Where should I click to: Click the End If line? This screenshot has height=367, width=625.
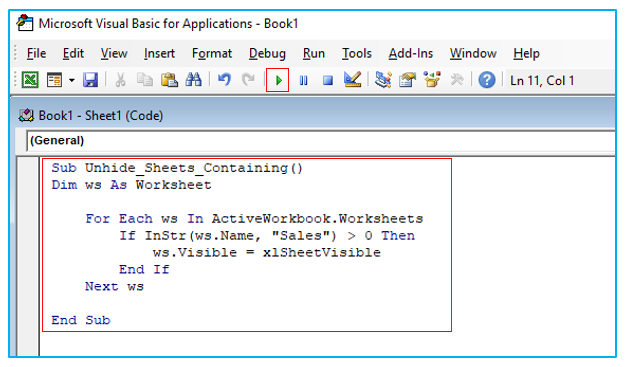point(144,269)
